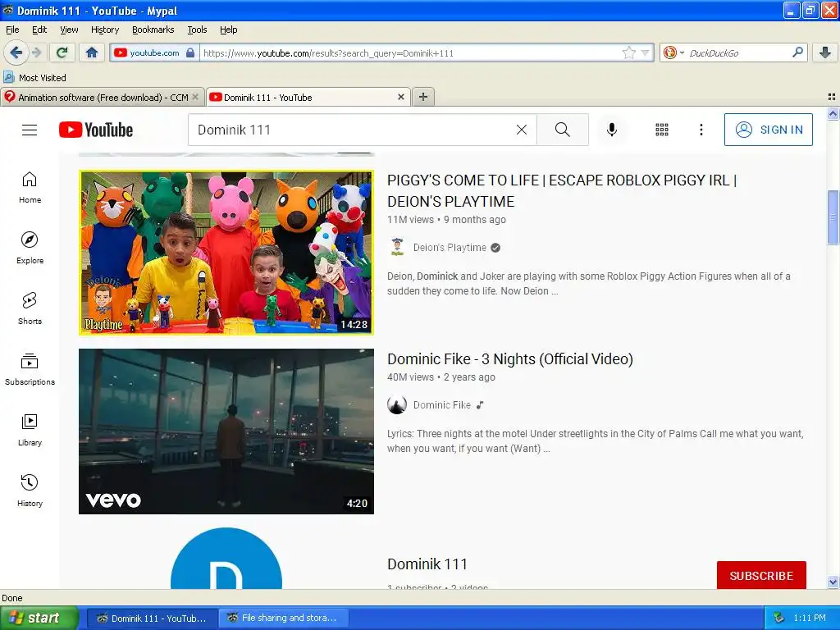
Task: Clear the search box with the X
Action: coord(521,130)
